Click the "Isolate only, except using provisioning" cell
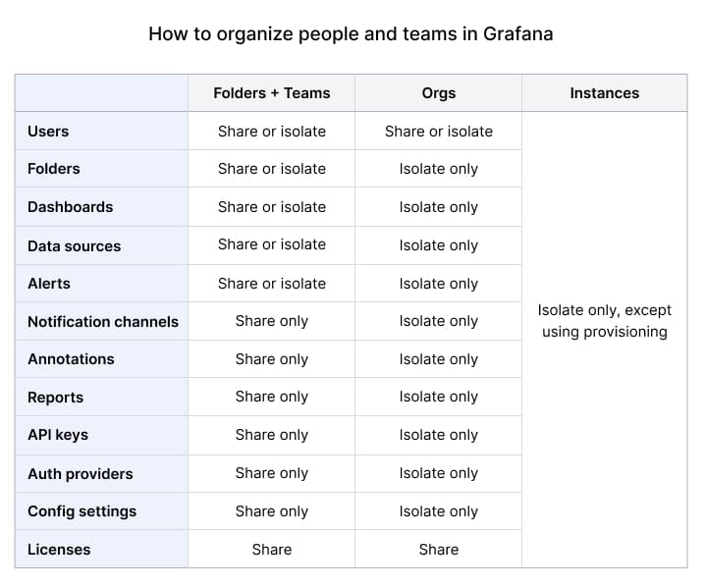 click(604, 321)
